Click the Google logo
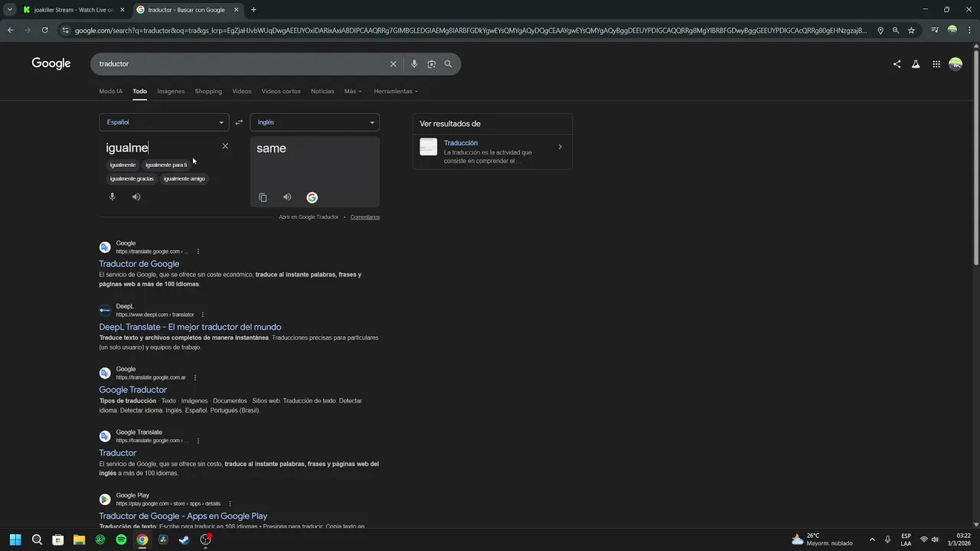 coord(51,64)
